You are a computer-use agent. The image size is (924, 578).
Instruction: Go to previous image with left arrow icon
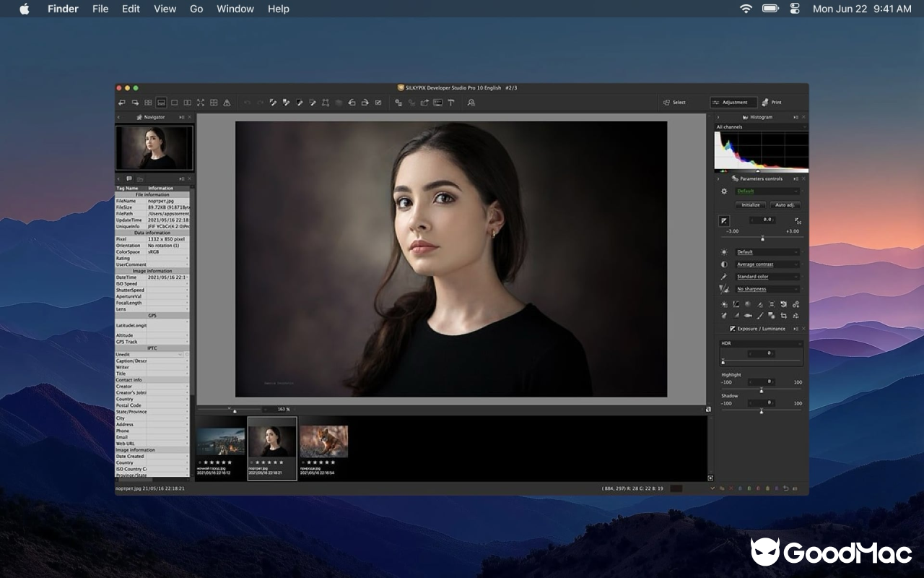(x=122, y=103)
